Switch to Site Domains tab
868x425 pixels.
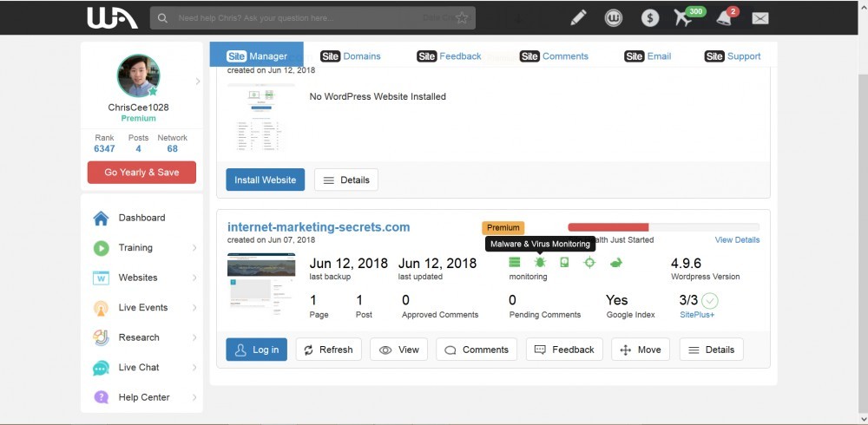(x=351, y=56)
